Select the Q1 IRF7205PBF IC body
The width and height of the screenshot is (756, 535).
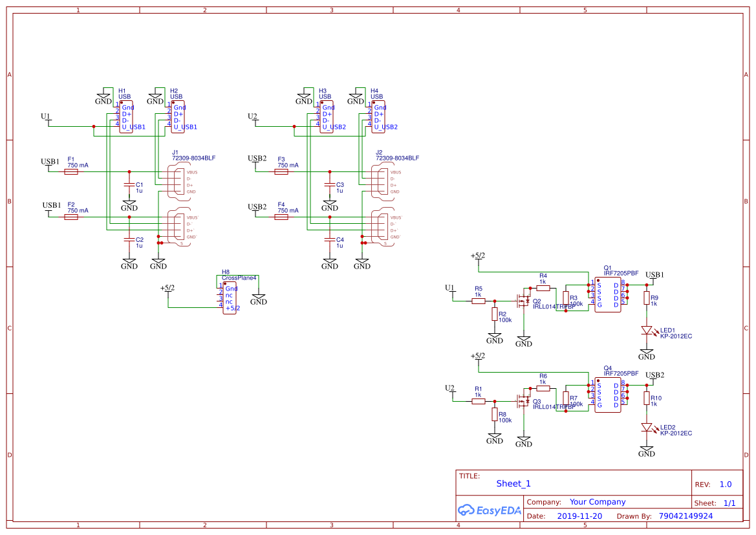point(607,295)
